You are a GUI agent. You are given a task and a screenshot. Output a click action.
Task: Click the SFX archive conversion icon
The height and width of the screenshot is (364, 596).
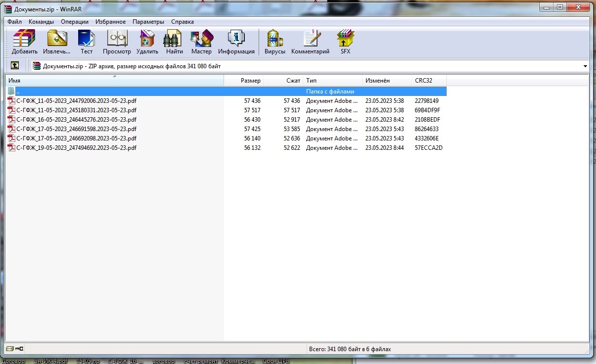tap(345, 42)
